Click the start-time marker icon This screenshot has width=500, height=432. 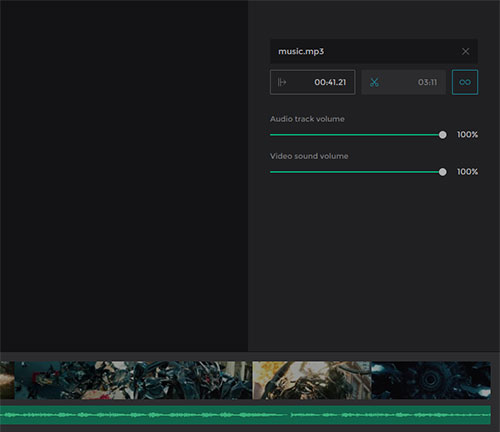click(282, 82)
